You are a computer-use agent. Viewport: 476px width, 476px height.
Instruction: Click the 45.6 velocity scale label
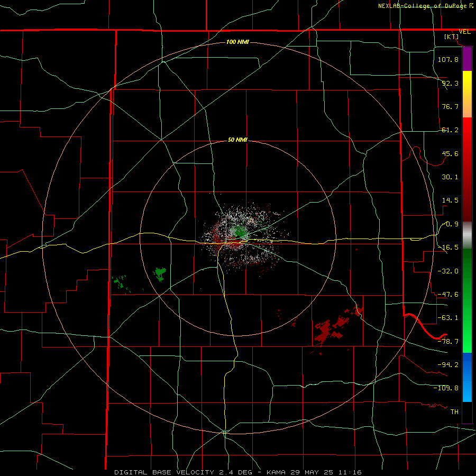tap(450, 153)
